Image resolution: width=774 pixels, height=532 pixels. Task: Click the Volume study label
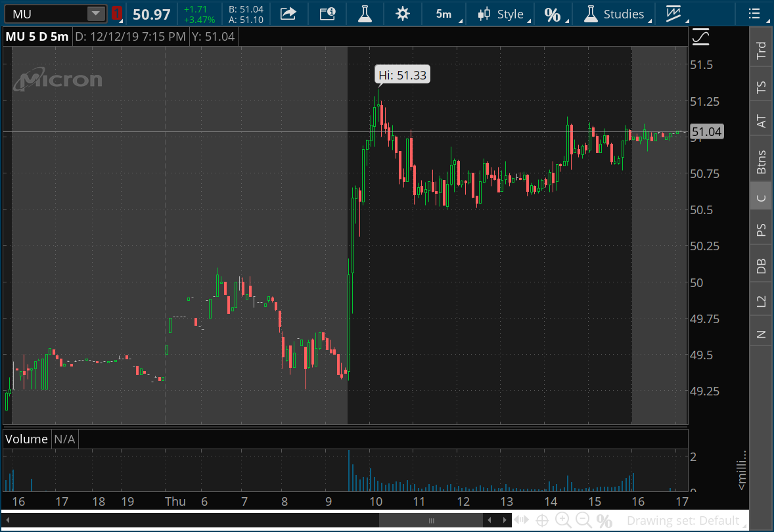pyautogui.click(x=26, y=439)
